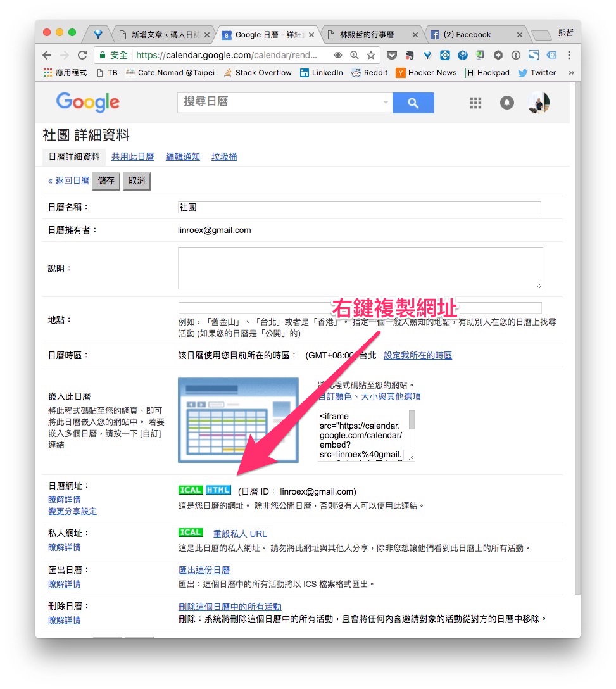Screen dimensions: 616x689
Task: Open the new tab button
Action: tap(541, 35)
